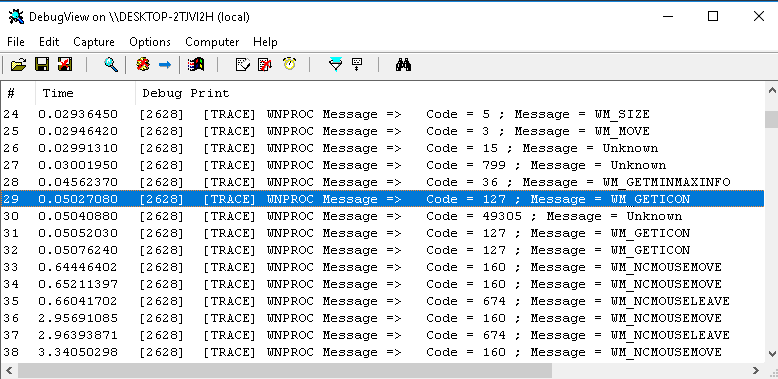Open the File menu
Image resolution: width=778 pixels, height=379 pixels.
tap(16, 42)
